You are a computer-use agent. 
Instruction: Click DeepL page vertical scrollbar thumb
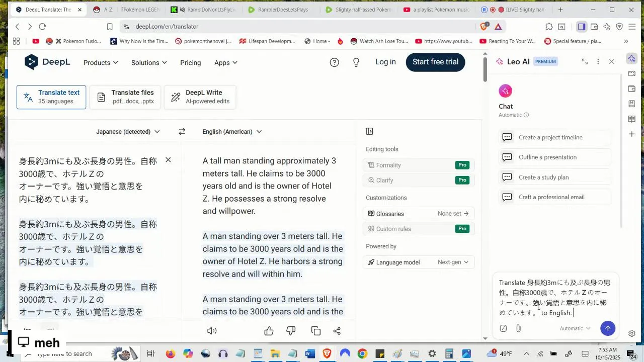point(485,69)
